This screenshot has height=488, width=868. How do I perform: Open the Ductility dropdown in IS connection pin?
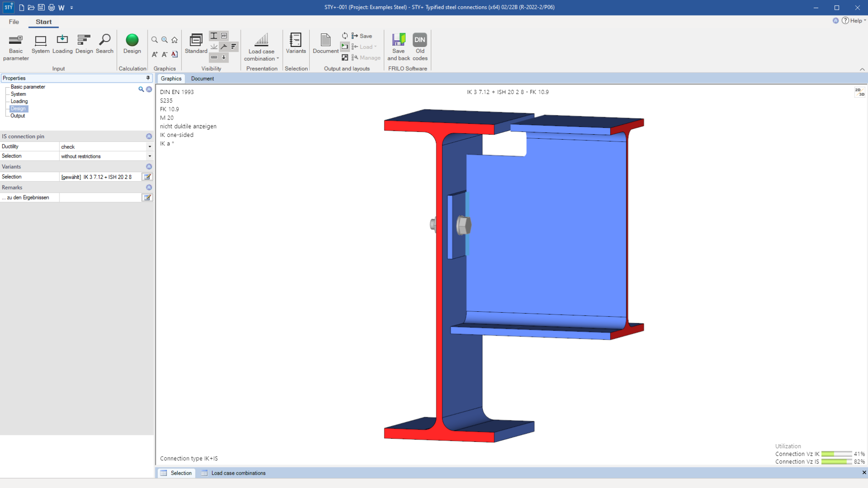pyautogui.click(x=149, y=147)
